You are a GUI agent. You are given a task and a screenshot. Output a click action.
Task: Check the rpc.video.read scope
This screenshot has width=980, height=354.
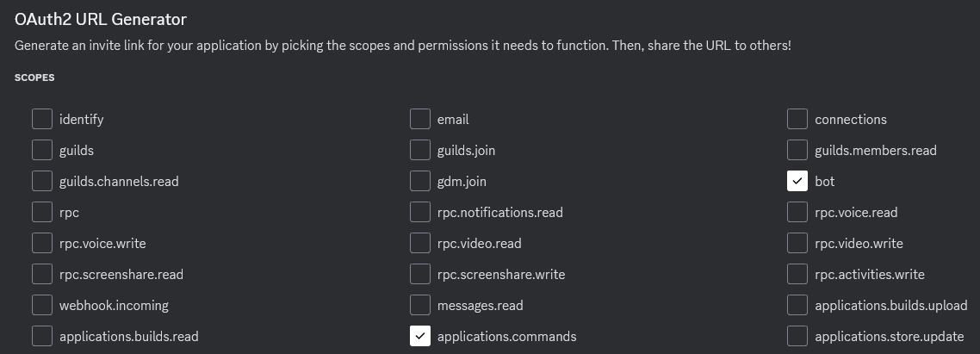(420, 243)
